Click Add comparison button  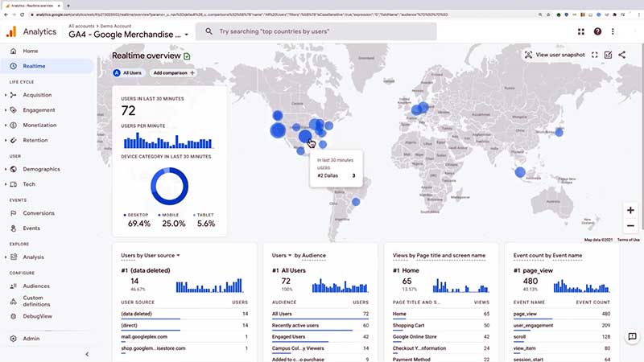[173, 72]
